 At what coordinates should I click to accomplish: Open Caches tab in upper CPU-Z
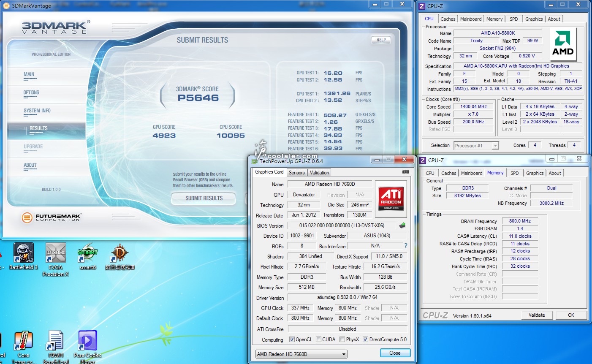click(448, 19)
